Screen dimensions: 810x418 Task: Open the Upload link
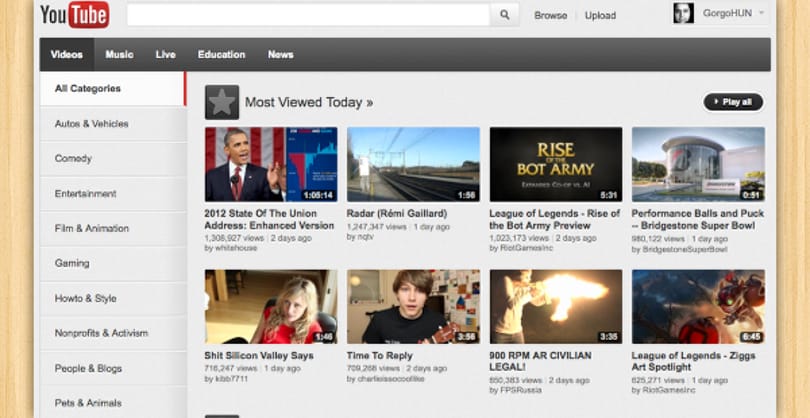pyautogui.click(x=600, y=16)
